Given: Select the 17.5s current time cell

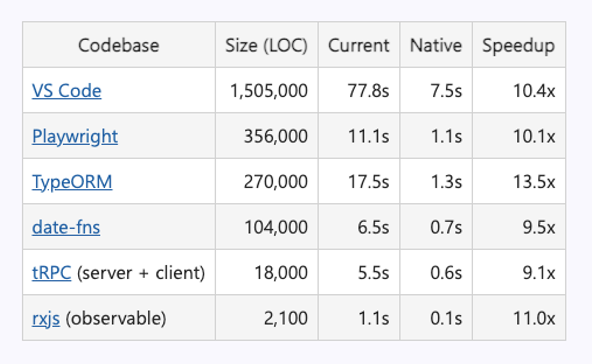Looking at the screenshot, I should (359, 181).
